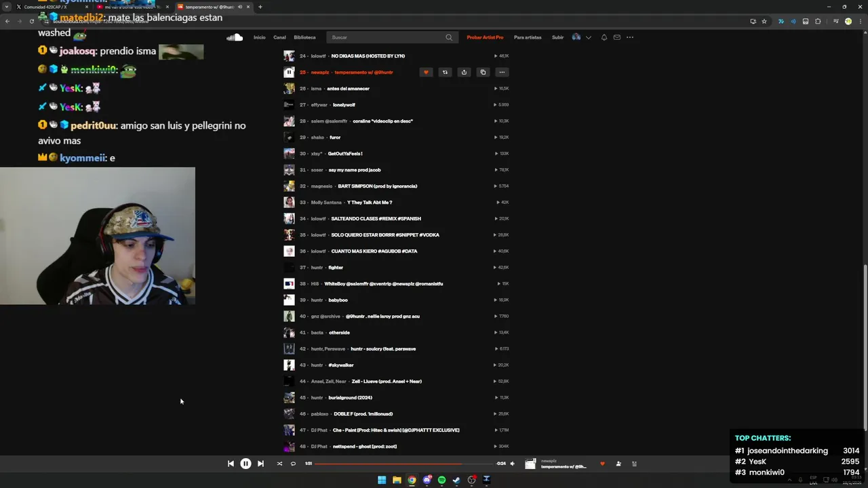This screenshot has width=868, height=488.
Task: Click thumbnail of track 40 gnz @archive
Action: click(x=289, y=316)
